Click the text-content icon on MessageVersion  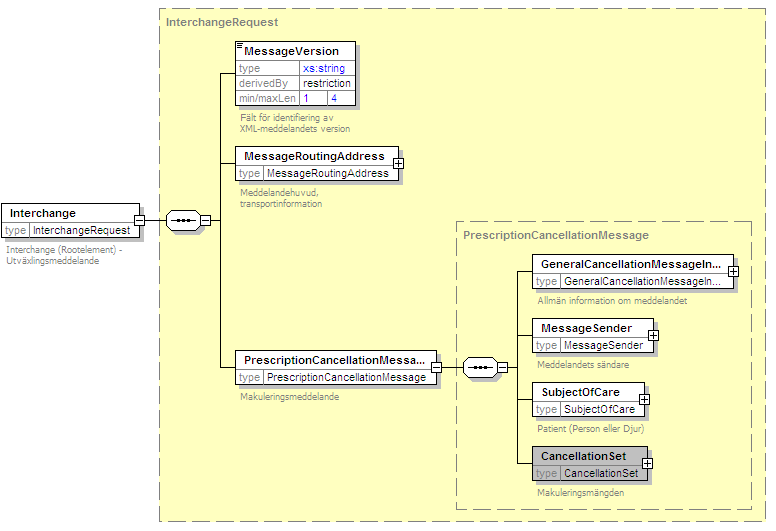239,46
